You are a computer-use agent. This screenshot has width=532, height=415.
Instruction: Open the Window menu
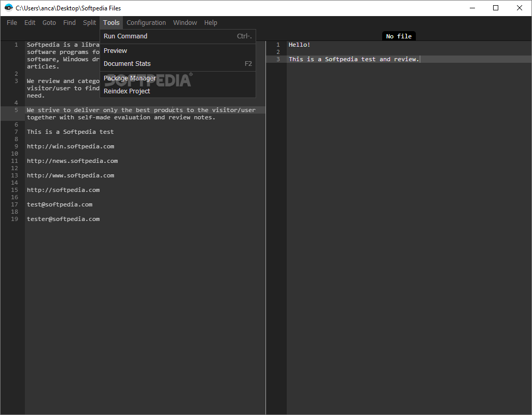pos(185,23)
